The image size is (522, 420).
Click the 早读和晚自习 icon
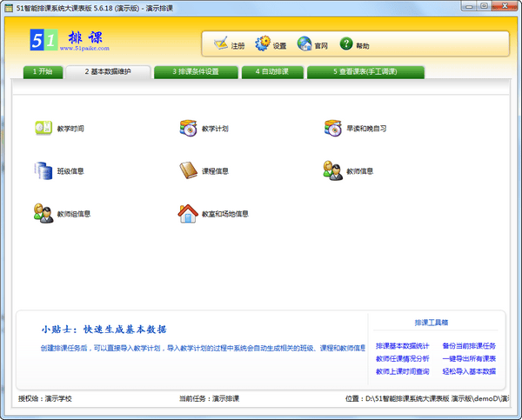(333, 128)
